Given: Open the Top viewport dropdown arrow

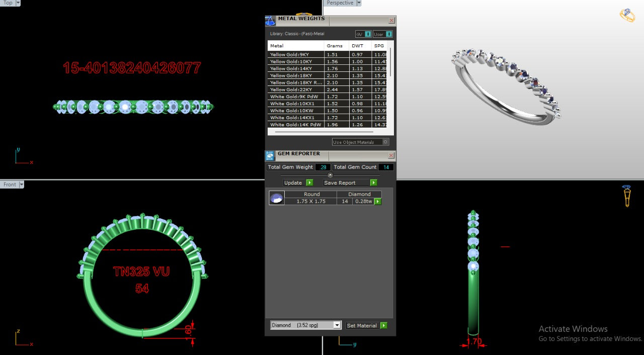Looking at the screenshot, I should 18,3.
